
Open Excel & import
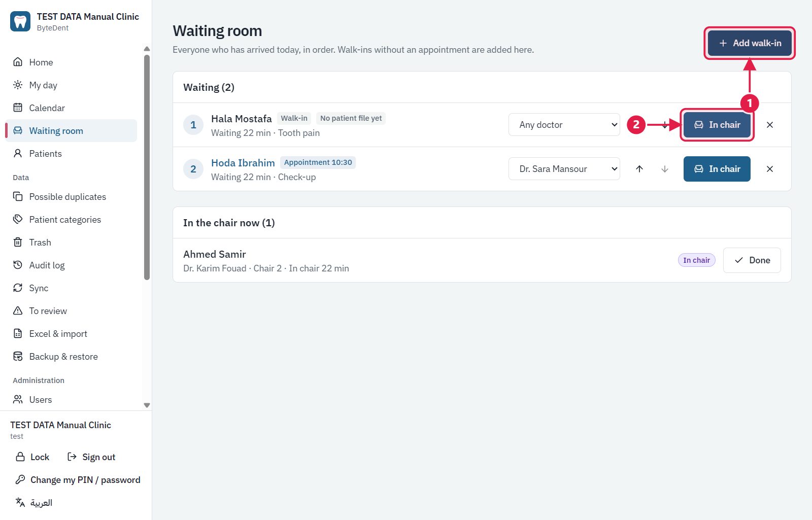click(71, 334)
